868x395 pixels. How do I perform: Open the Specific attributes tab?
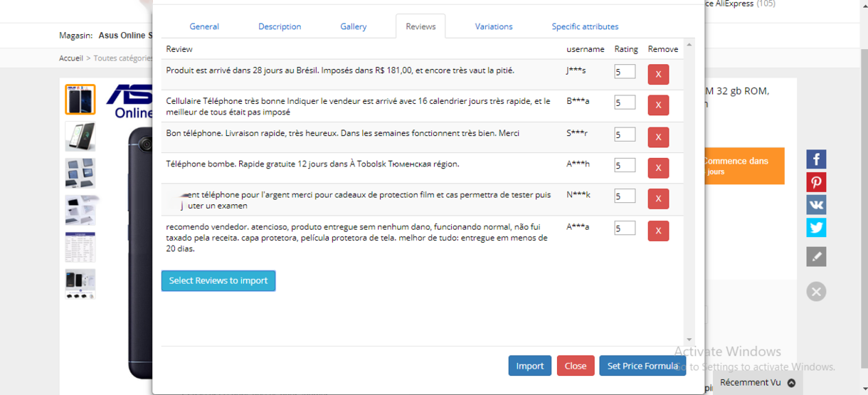pos(585,26)
